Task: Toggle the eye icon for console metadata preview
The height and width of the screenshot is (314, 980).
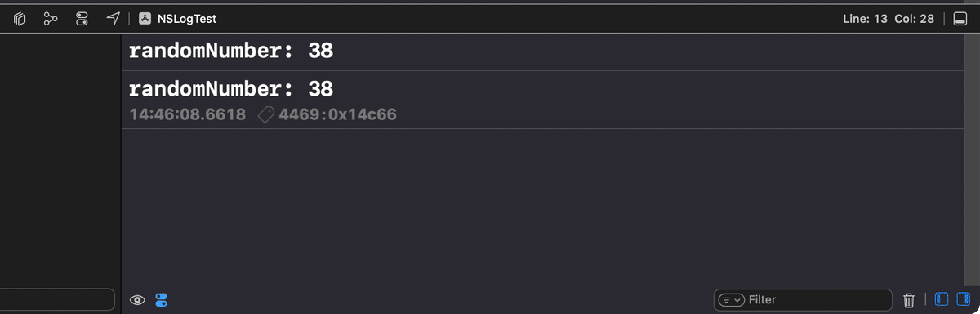Action: click(138, 300)
